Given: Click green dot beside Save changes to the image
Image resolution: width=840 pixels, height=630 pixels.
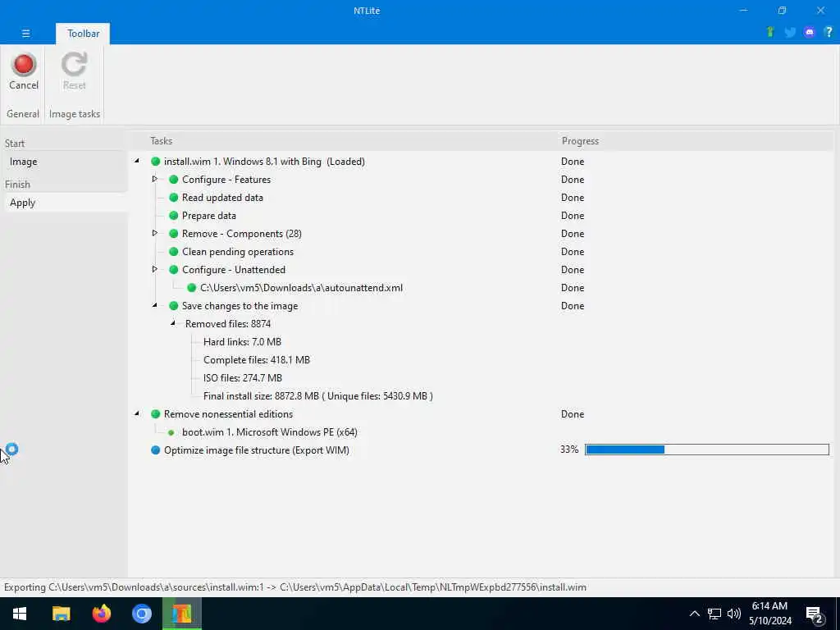Looking at the screenshot, I should click(174, 306).
